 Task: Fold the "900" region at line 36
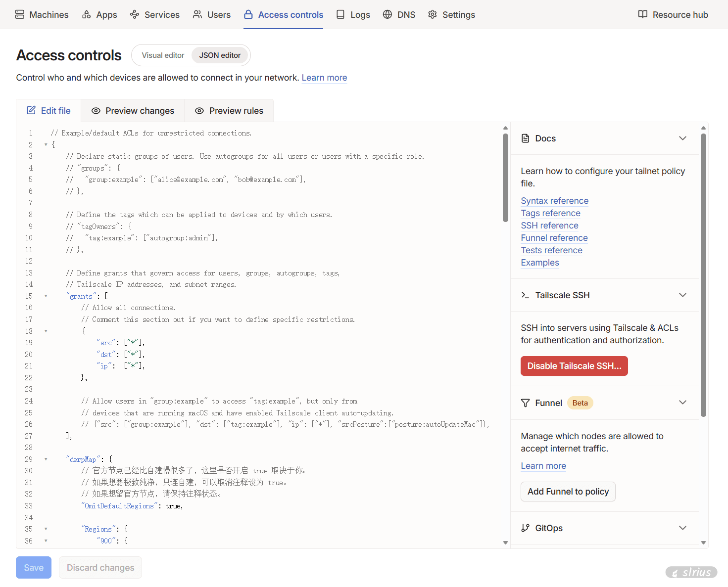click(x=46, y=541)
